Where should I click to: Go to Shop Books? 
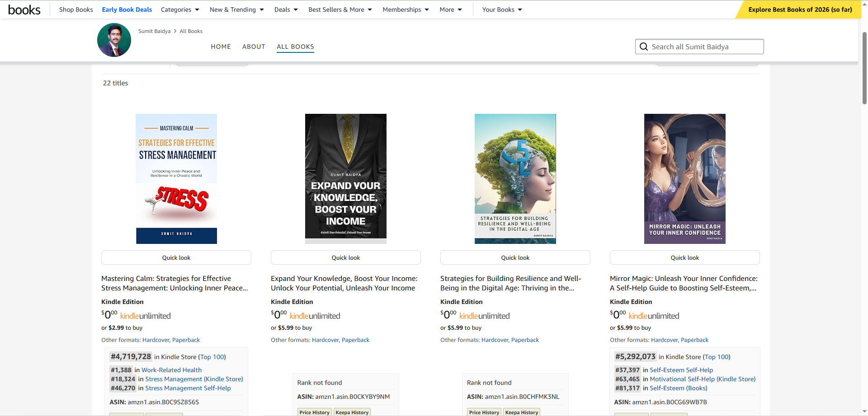click(76, 9)
